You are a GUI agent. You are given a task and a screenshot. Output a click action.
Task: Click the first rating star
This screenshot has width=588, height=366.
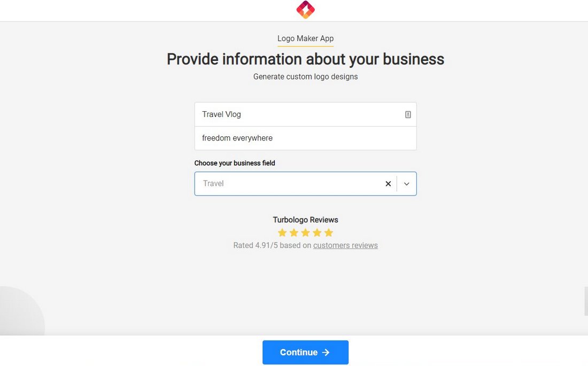pyautogui.click(x=282, y=233)
